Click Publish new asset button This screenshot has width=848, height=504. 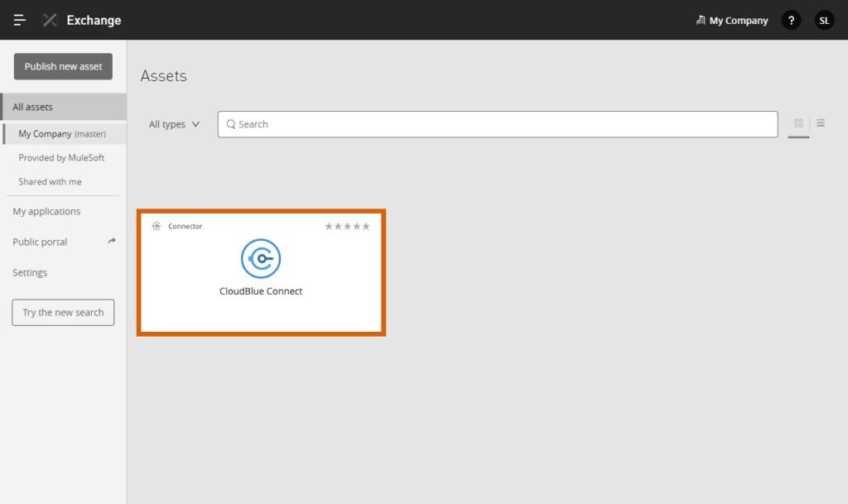pyautogui.click(x=63, y=66)
